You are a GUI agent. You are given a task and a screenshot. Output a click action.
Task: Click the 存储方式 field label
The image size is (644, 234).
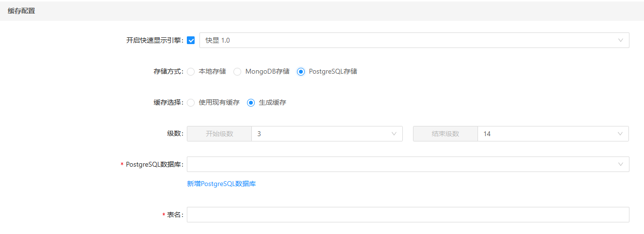pos(168,71)
